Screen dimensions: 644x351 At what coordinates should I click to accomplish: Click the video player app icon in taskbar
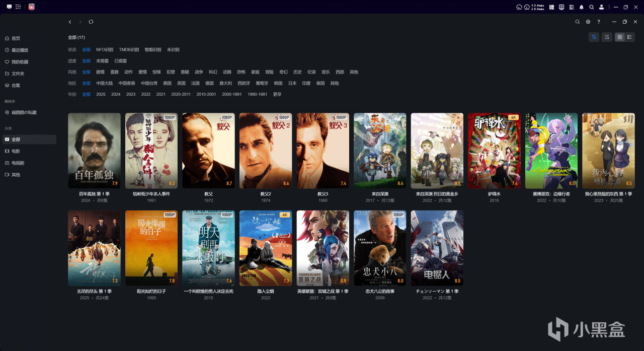coord(32,7)
